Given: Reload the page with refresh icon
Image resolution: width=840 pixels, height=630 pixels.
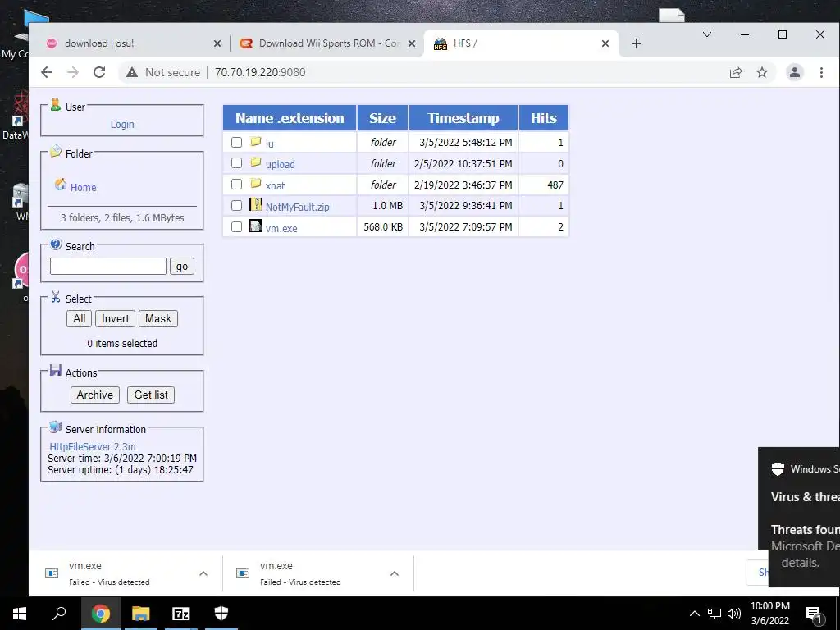Looking at the screenshot, I should 99,72.
